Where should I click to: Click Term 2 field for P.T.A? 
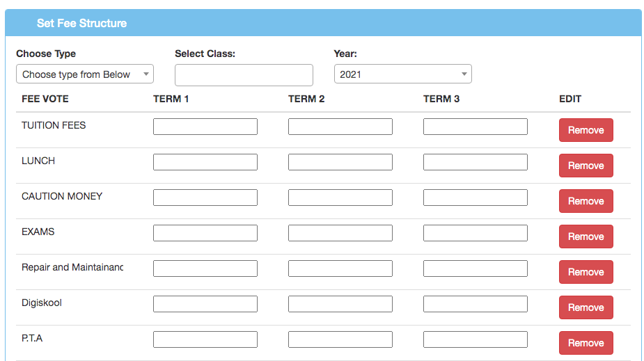tap(340, 339)
